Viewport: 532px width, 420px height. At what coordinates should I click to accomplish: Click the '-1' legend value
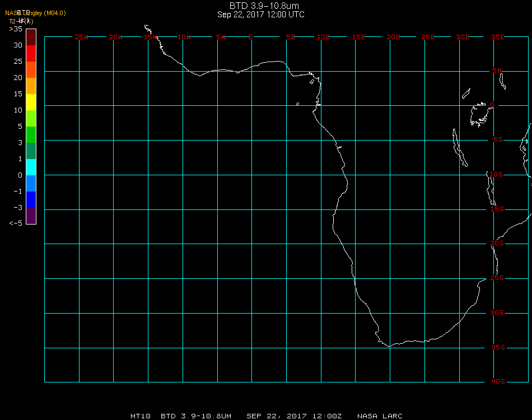point(18,192)
